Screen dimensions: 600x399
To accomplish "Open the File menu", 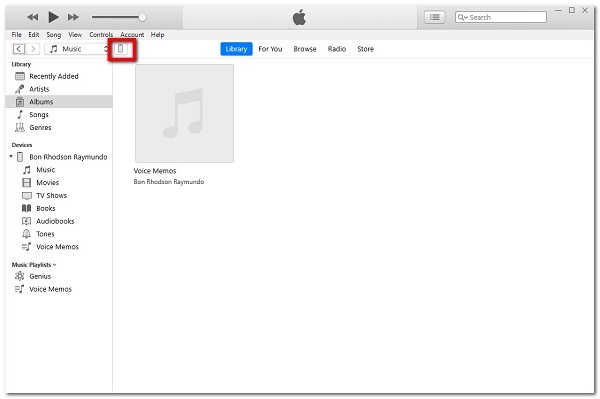I will point(16,35).
